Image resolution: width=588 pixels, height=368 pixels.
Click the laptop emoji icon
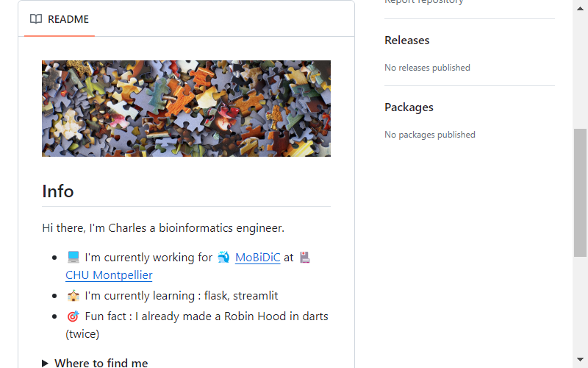coord(73,257)
